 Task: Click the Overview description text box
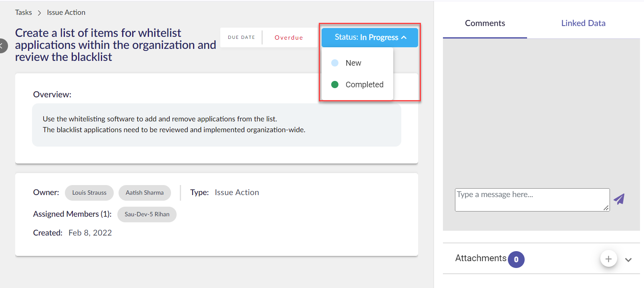pyautogui.click(x=217, y=125)
